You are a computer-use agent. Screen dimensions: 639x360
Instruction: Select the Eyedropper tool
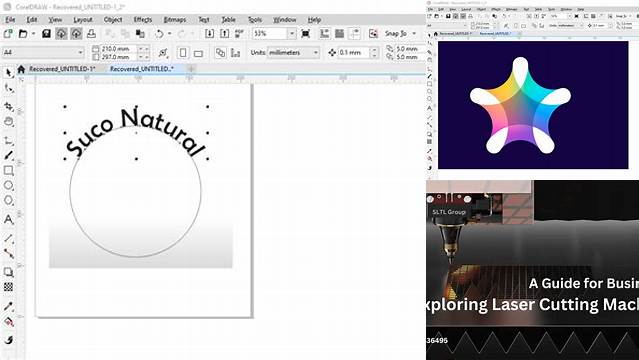pyautogui.click(x=9, y=306)
